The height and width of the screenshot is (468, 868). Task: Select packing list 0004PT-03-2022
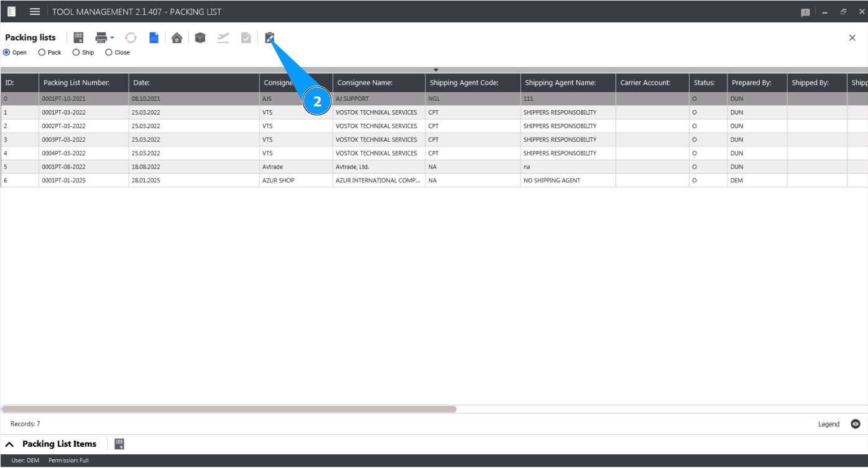84,153
